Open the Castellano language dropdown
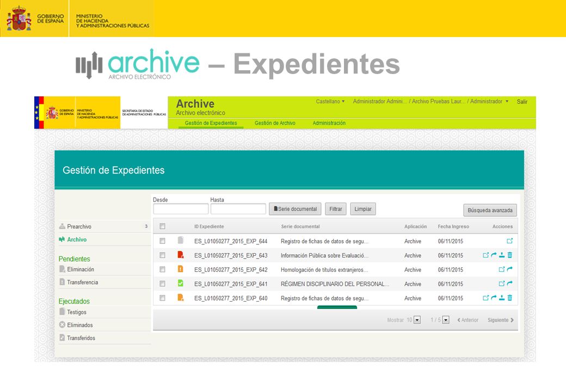This screenshot has width=566, height=392. click(330, 101)
